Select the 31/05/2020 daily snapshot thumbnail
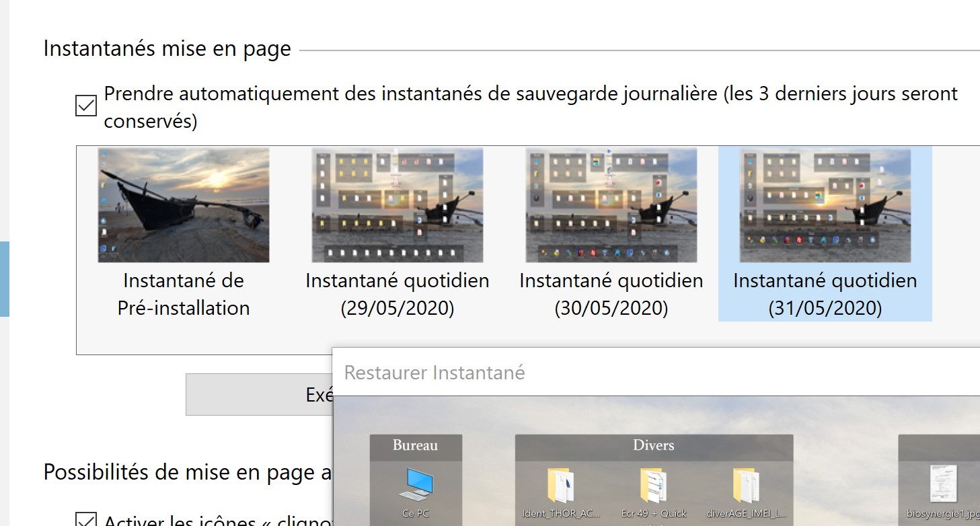The image size is (980, 526). tap(825, 205)
